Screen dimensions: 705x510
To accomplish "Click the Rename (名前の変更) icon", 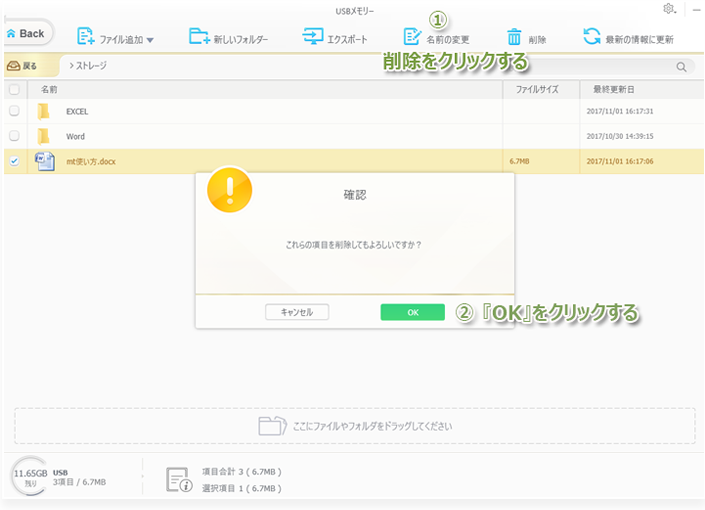I will pyautogui.click(x=412, y=38).
